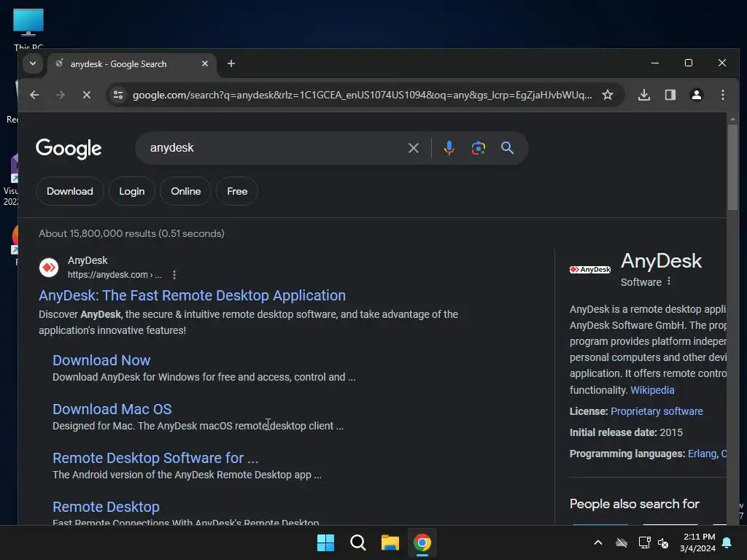Click the forward navigation arrow
This screenshot has height=560, width=747.
60,95
